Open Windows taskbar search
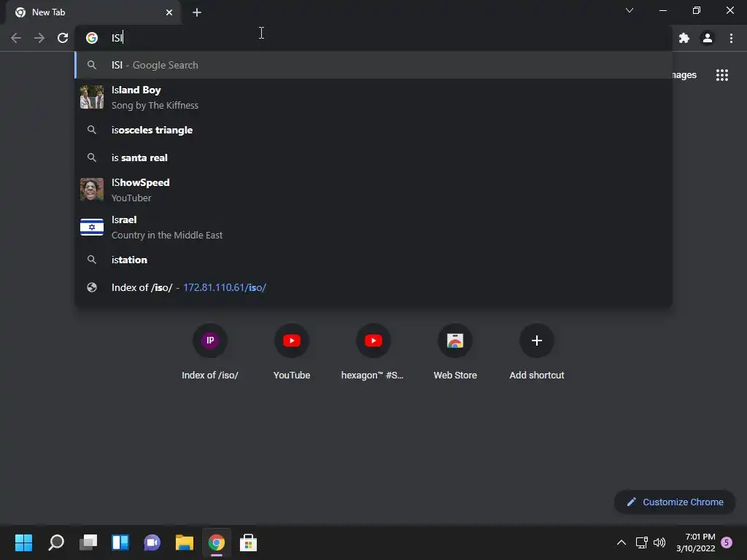This screenshot has width=747, height=560. (x=56, y=542)
